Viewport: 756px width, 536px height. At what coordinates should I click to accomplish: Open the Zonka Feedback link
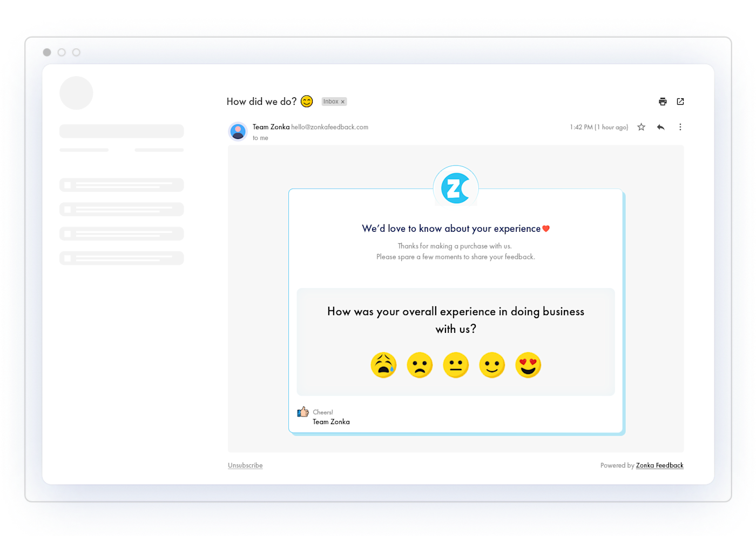[x=659, y=465]
